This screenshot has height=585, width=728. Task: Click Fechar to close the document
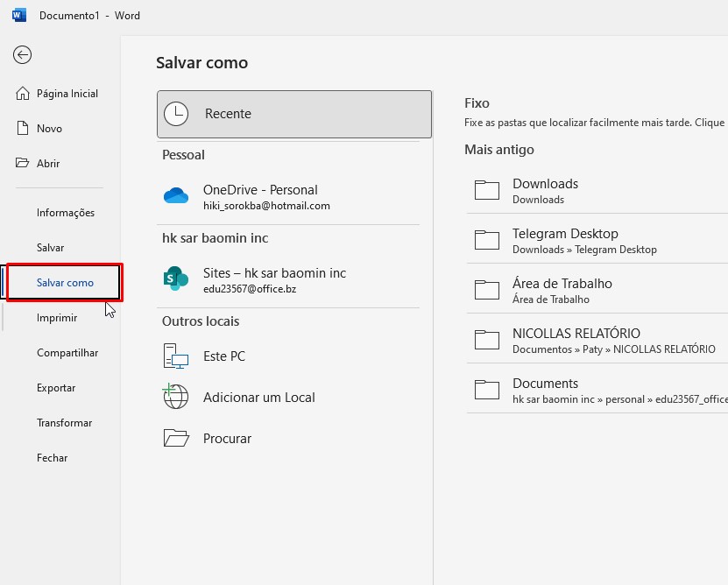coord(60,458)
